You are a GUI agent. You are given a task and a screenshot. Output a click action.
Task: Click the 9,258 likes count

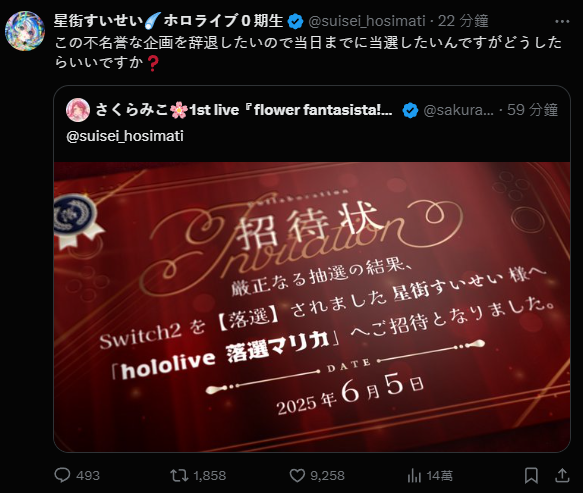[x=327, y=476]
